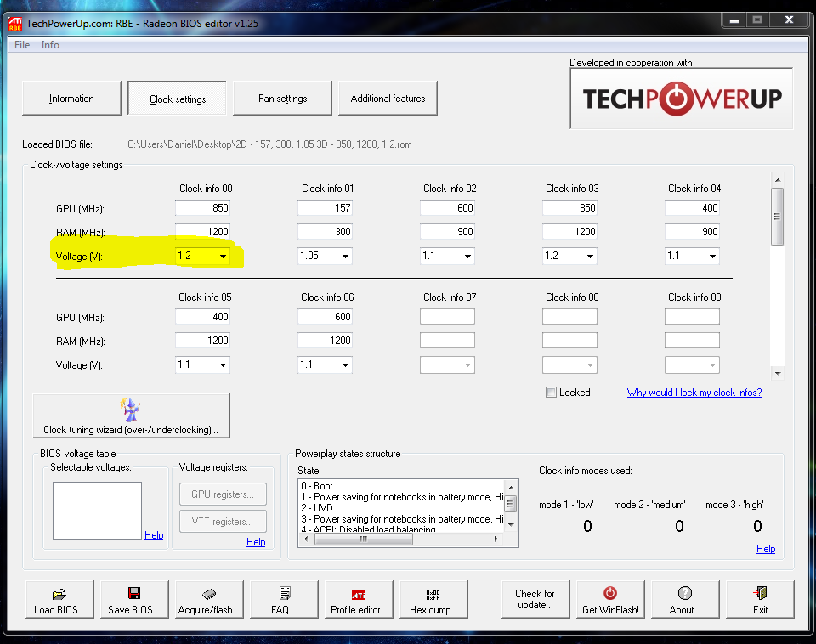
Task: Expand Clock info 00 voltage dropdown
Action: tap(223, 256)
